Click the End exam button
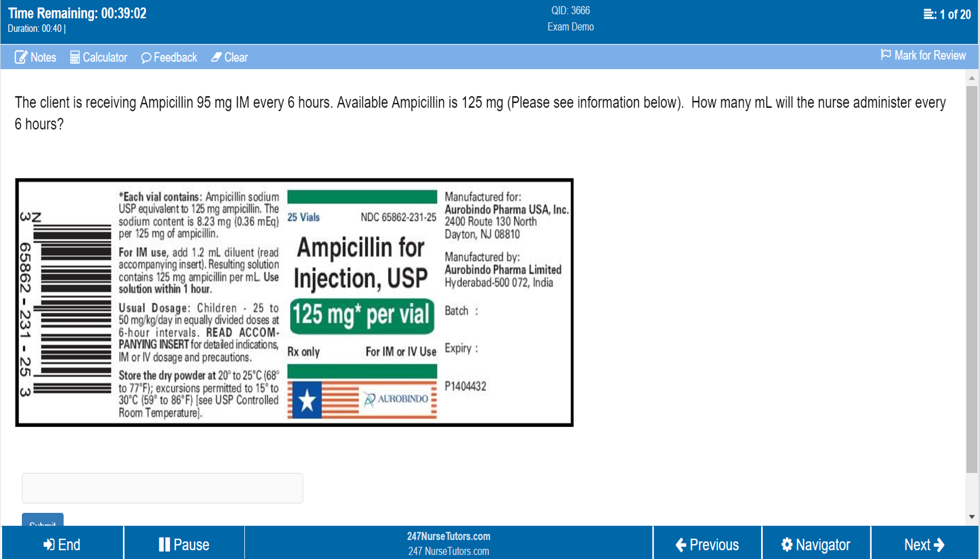Viewport: 980px width, 559px height. coord(62,544)
